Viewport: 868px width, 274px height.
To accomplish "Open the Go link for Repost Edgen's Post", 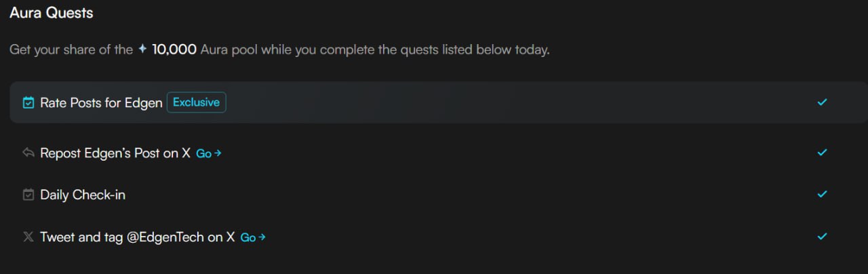I will pyautogui.click(x=209, y=154).
